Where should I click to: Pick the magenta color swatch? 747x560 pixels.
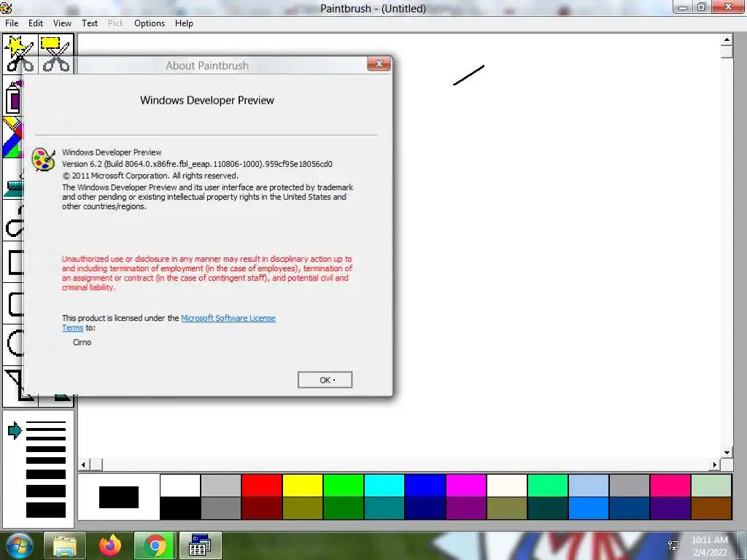(466, 485)
